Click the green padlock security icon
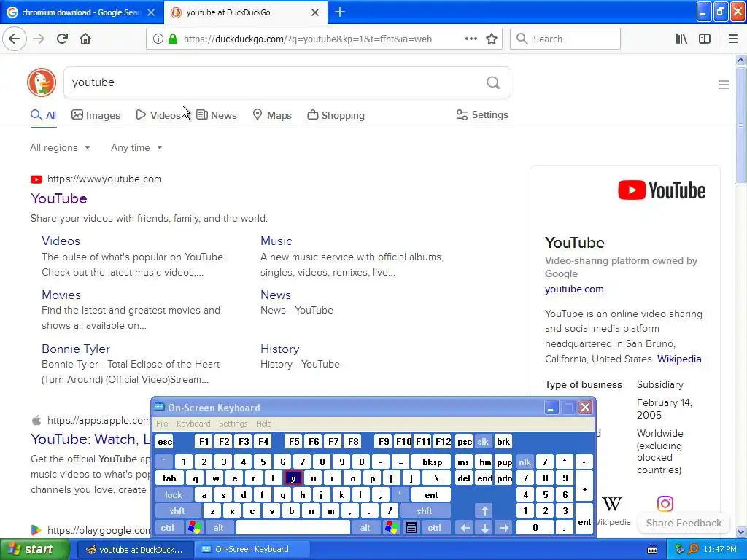 tap(173, 39)
